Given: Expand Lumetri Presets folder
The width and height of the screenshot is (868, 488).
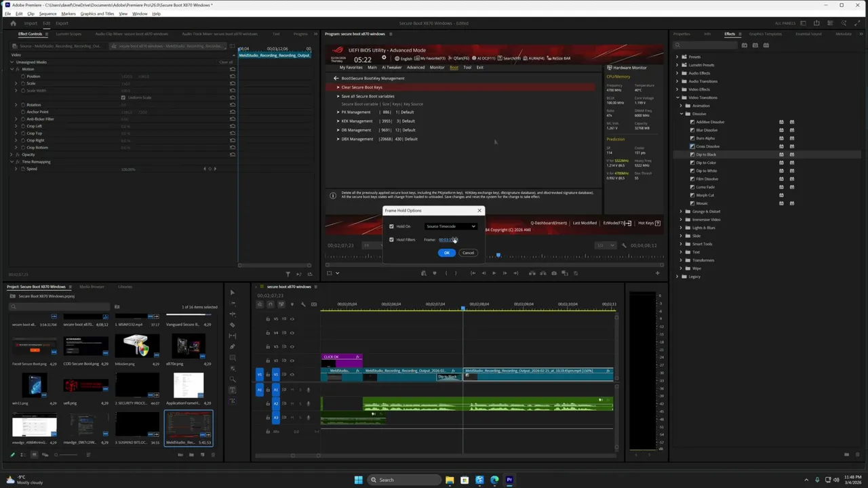Looking at the screenshot, I should [677, 65].
